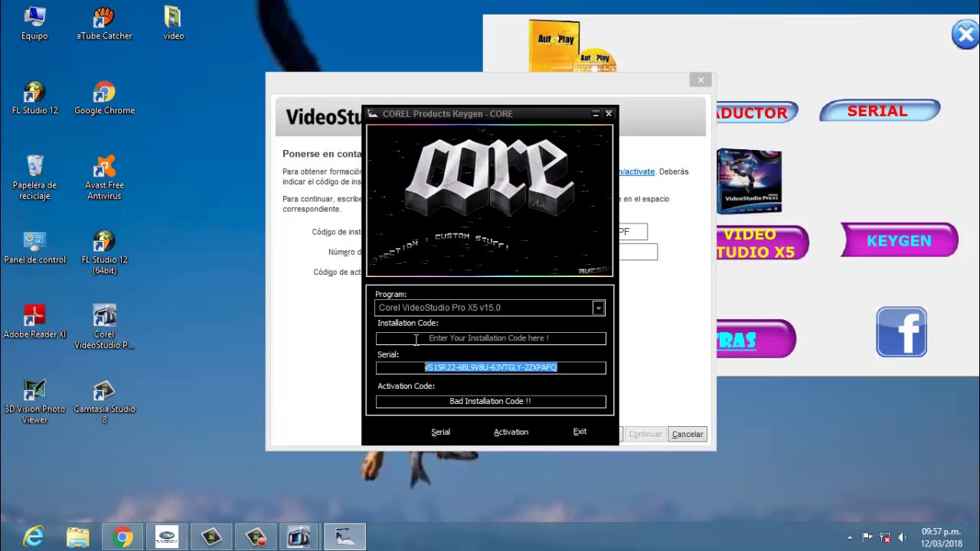The image size is (980, 551).
Task: Minimize the COREL Products Keygen window
Action: click(595, 113)
